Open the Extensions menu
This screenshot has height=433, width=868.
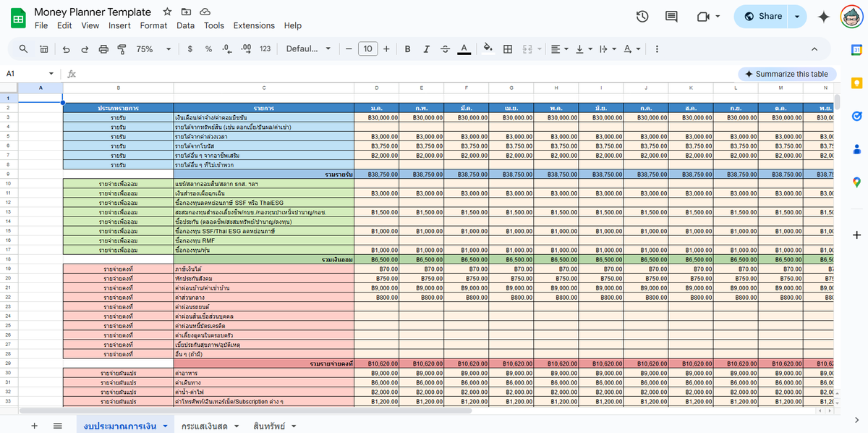[254, 25]
